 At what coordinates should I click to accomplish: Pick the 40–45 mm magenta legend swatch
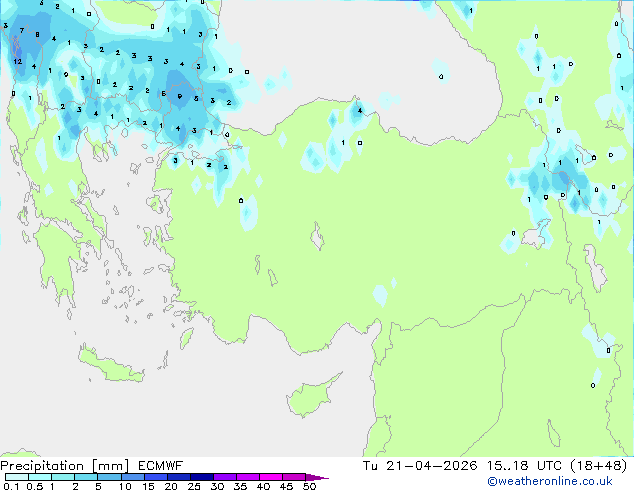[271, 477]
